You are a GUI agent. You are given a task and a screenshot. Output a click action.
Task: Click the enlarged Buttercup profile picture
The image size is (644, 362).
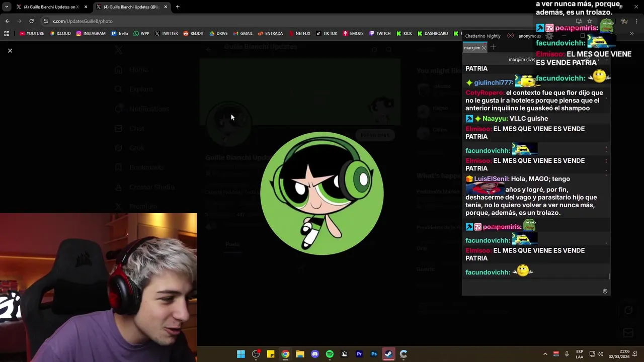tap(322, 194)
